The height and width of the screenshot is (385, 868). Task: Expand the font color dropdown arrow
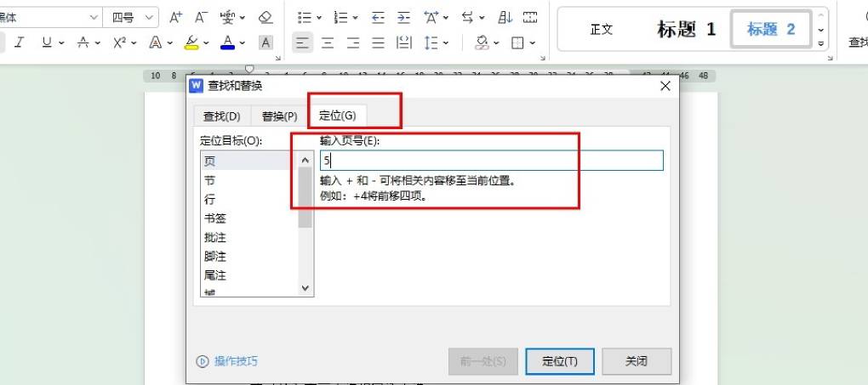(x=243, y=42)
